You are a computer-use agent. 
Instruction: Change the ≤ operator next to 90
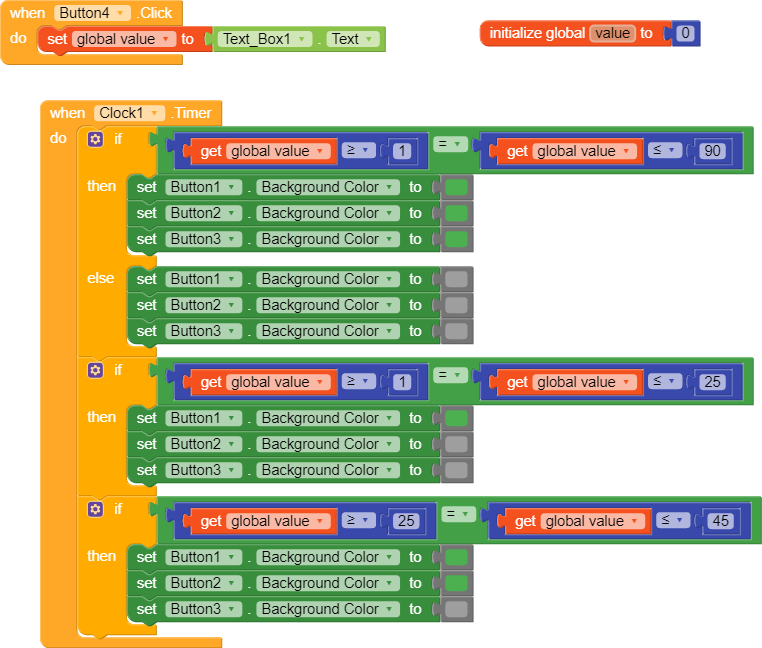pyautogui.click(x=664, y=150)
